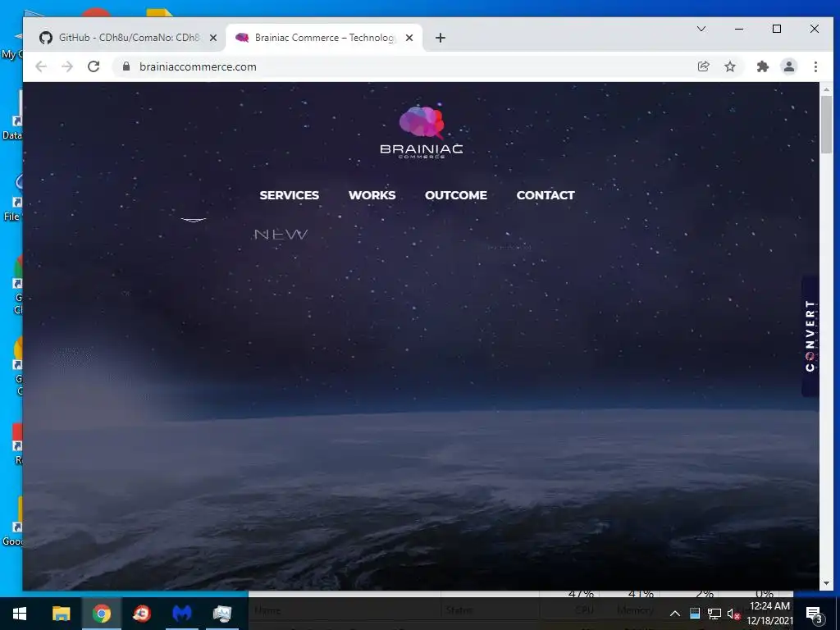Open the CONTACT menu item
Viewport: 840px width, 630px height.
point(546,195)
